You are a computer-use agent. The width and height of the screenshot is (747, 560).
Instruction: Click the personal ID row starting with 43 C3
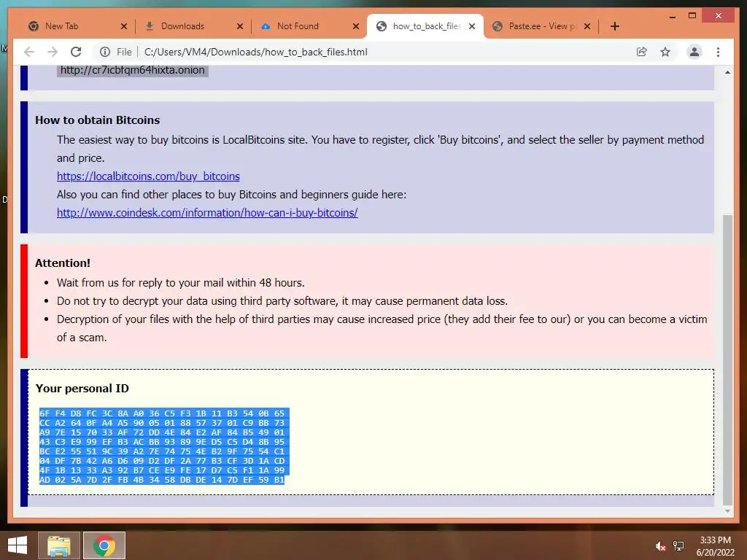click(x=162, y=442)
